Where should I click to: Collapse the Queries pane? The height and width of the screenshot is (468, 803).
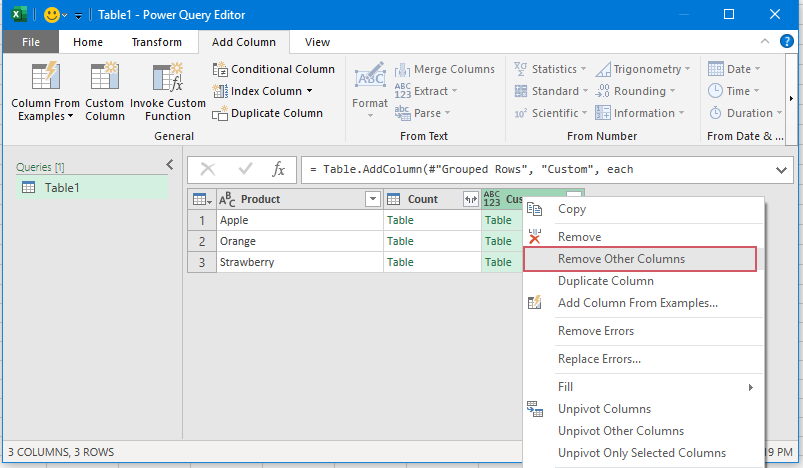point(169,165)
